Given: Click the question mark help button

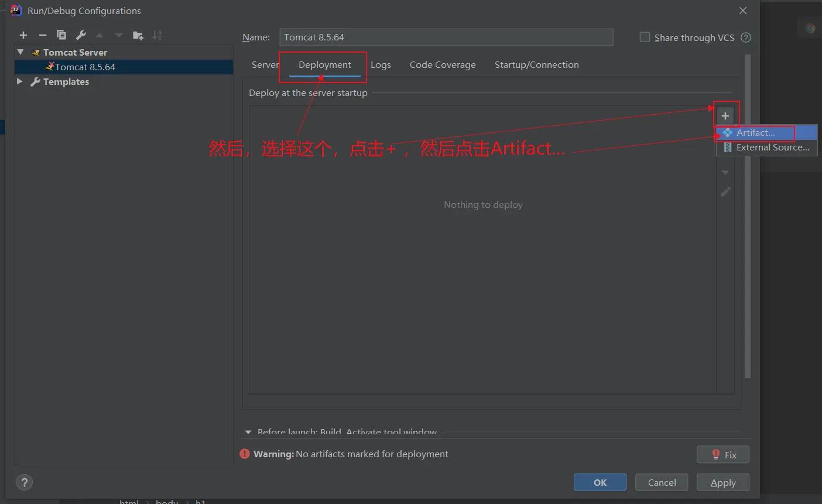Looking at the screenshot, I should tap(24, 482).
